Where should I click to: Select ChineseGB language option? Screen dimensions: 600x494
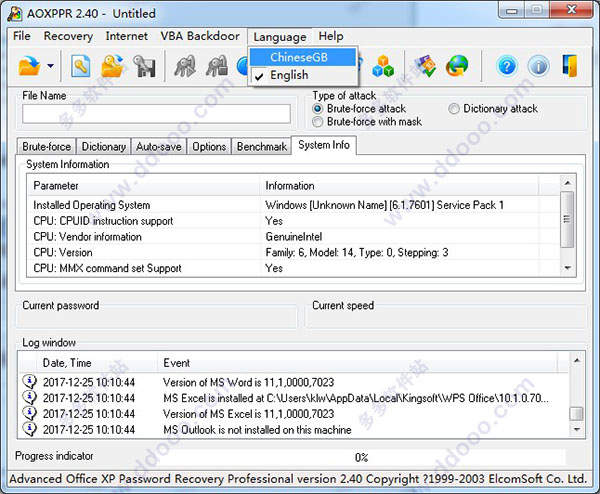coord(303,57)
